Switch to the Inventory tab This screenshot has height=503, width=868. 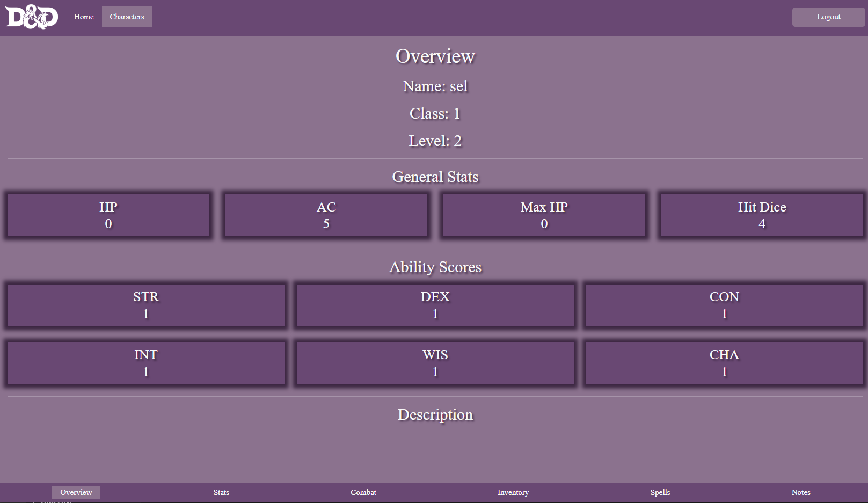[x=513, y=492]
